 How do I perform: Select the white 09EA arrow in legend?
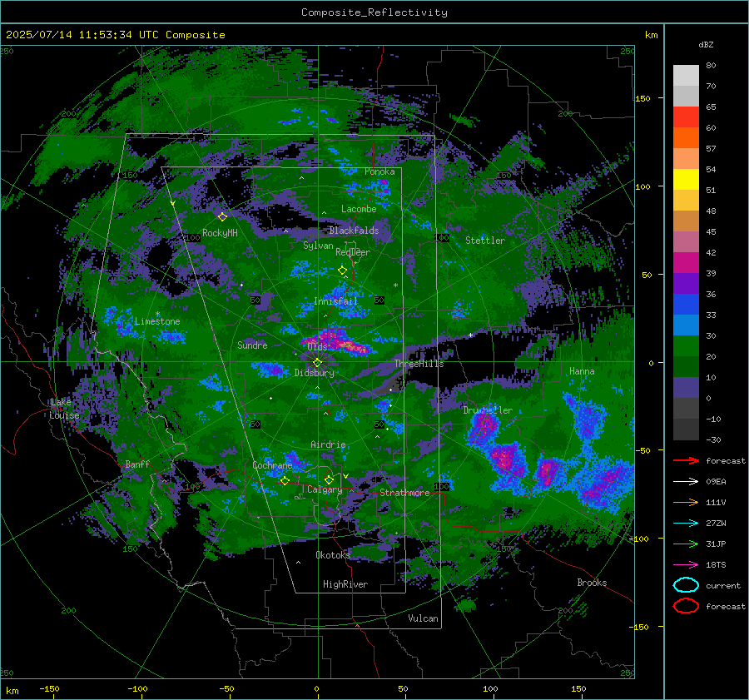click(686, 481)
